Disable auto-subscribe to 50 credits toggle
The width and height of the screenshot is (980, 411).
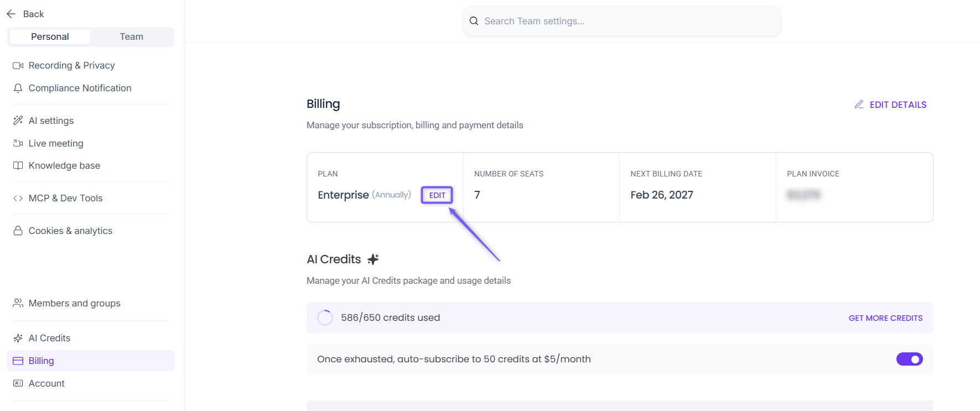pos(909,359)
